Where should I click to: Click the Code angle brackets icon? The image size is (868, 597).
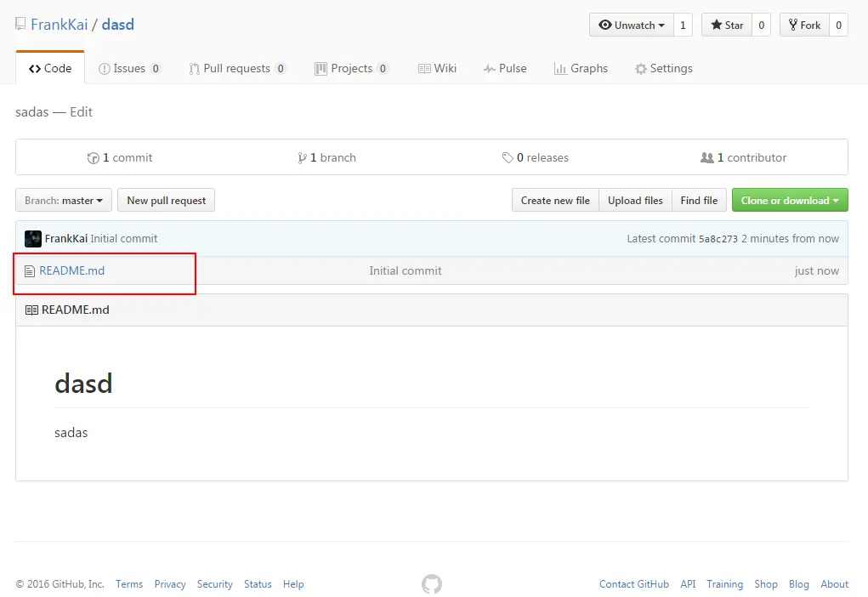pos(35,69)
